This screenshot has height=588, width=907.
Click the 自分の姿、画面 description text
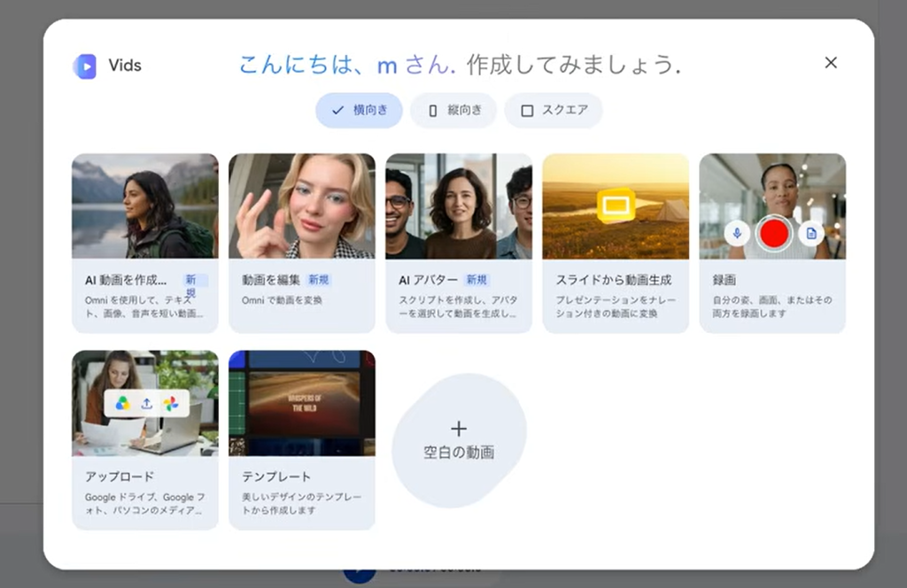[772, 306]
